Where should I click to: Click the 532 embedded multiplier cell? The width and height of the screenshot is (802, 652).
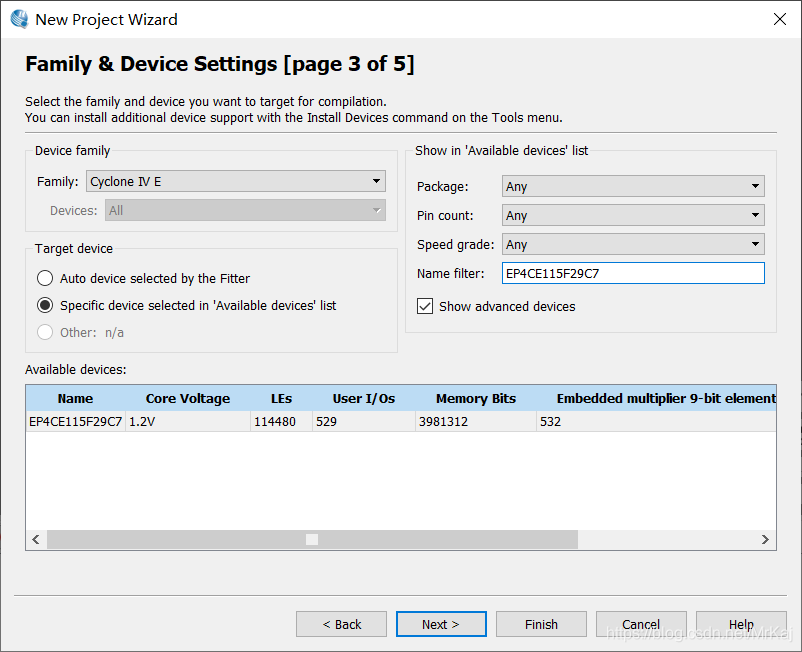[x=656, y=422]
